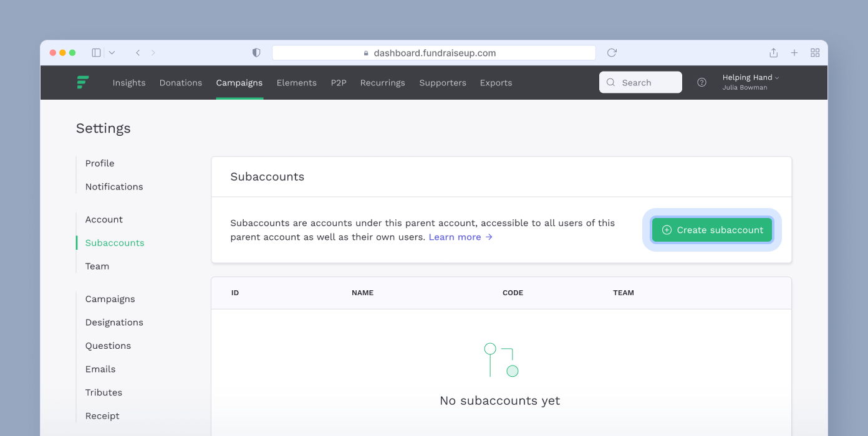868x436 pixels.
Task: Open Questions in settings sidebar
Action: pos(108,346)
